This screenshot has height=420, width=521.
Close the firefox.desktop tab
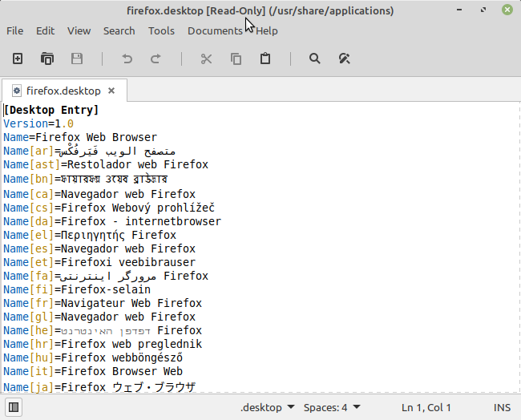(x=111, y=91)
